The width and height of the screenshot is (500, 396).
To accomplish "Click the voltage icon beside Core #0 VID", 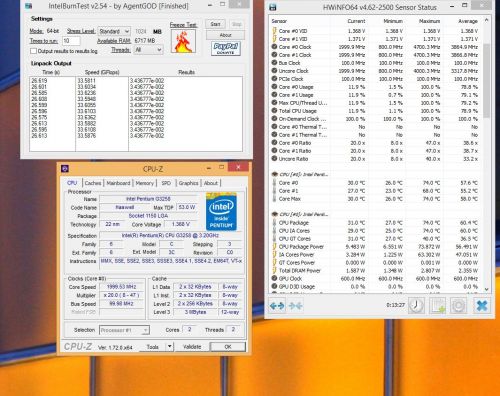I will [x=274, y=31].
